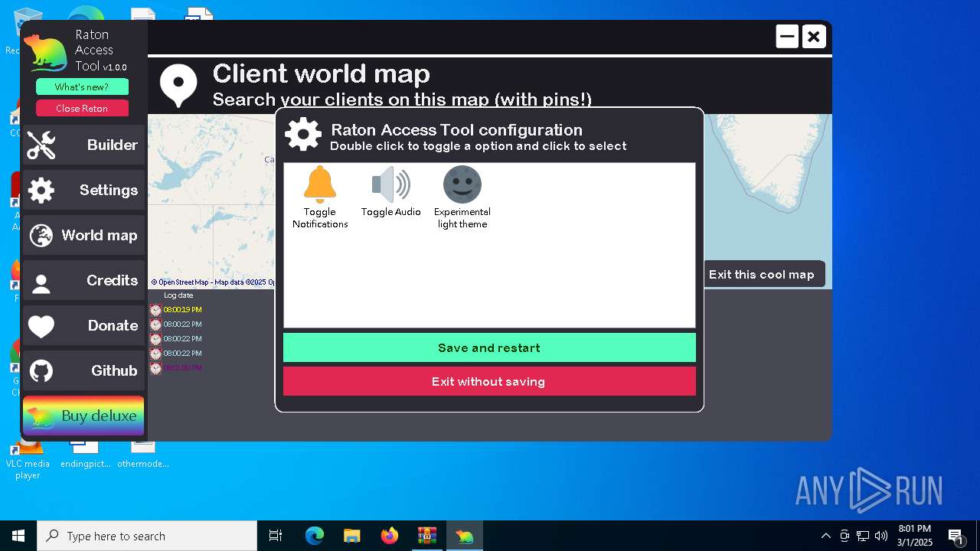Click Exit without saving button
The width and height of the screenshot is (980, 551).
coord(489,381)
